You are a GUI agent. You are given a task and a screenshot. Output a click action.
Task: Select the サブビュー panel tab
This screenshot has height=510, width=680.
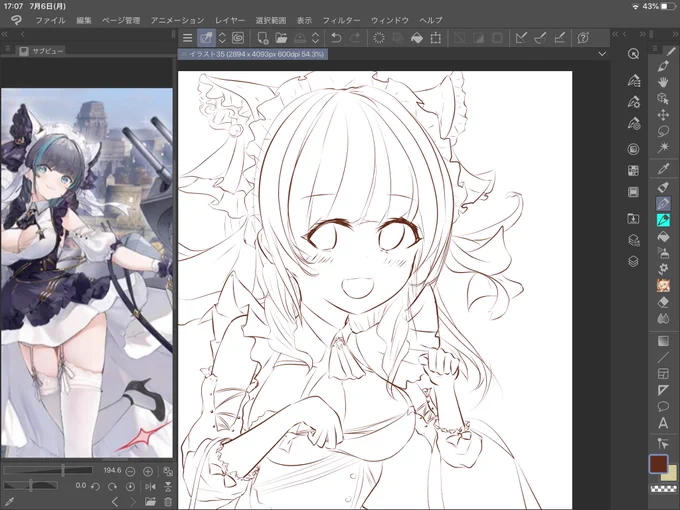pyautogui.click(x=42, y=51)
